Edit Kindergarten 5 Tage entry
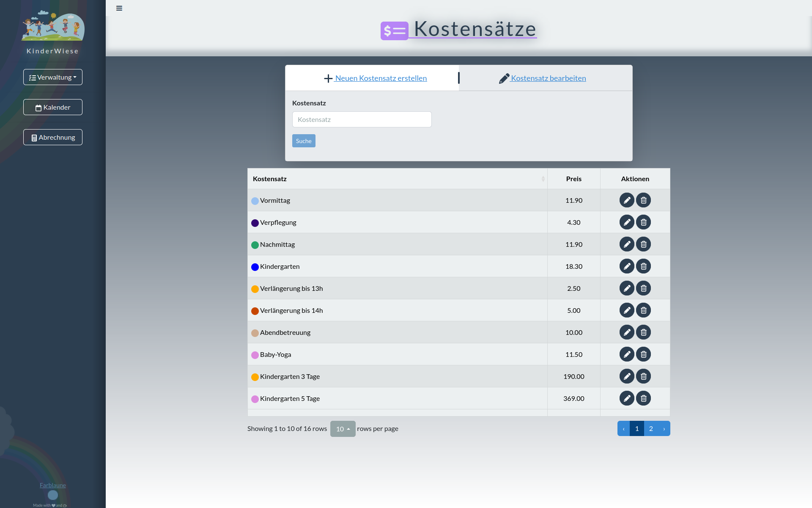The height and width of the screenshot is (508, 812). (x=627, y=398)
